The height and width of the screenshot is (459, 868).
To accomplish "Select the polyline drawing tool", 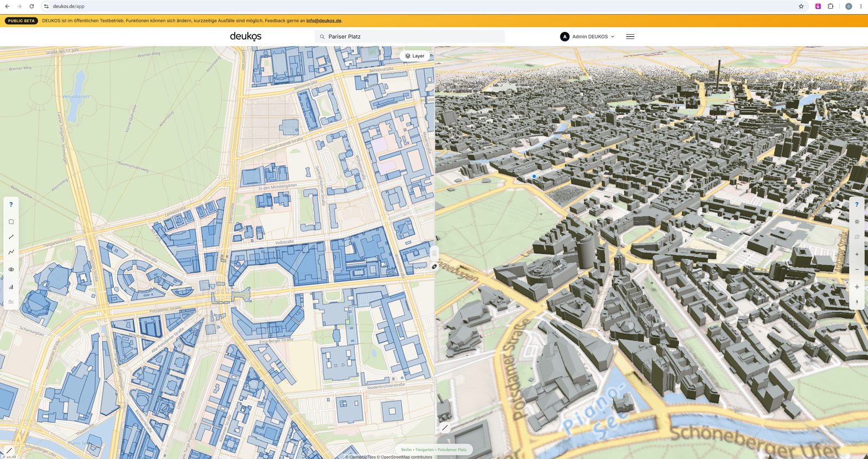I will 11,252.
